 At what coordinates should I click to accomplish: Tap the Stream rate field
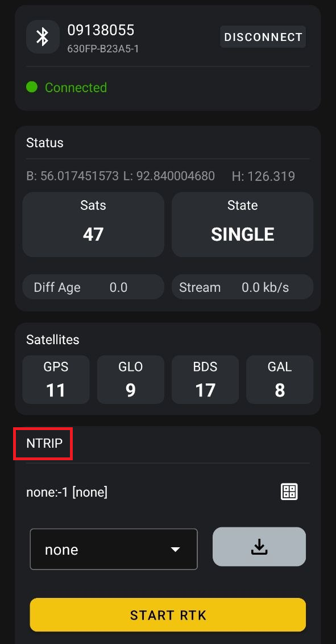point(242,287)
